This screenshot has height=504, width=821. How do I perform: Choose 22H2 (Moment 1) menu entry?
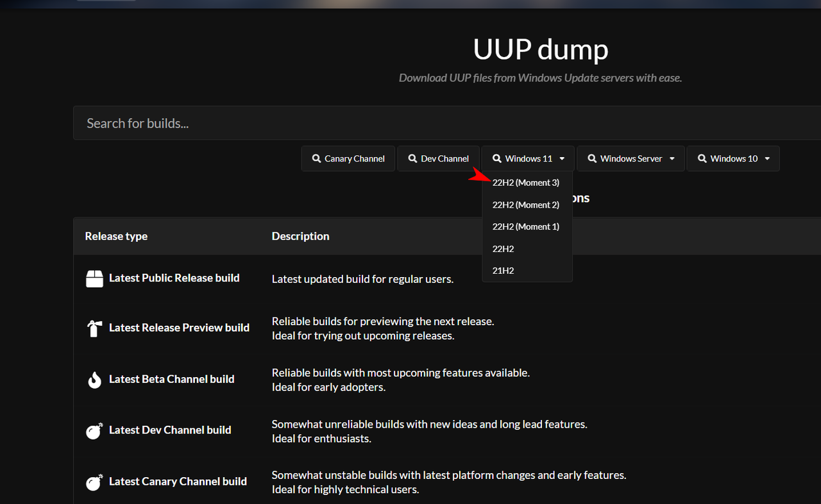pyautogui.click(x=526, y=226)
